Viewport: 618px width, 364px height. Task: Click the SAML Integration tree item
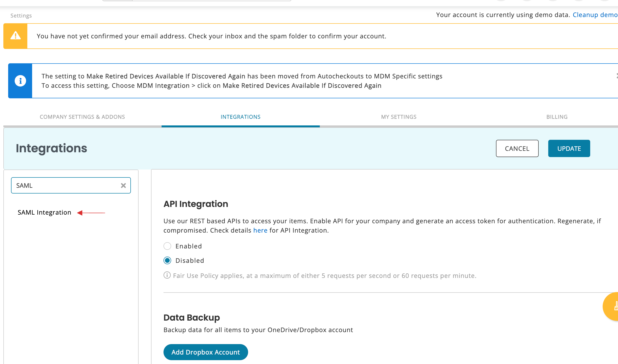pos(44,212)
